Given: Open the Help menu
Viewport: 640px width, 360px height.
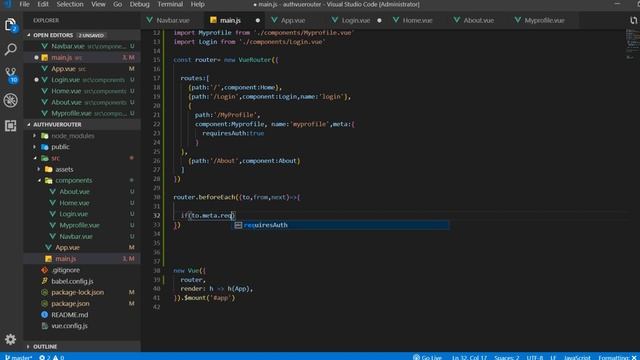Looking at the screenshot, I should point(198,4).
